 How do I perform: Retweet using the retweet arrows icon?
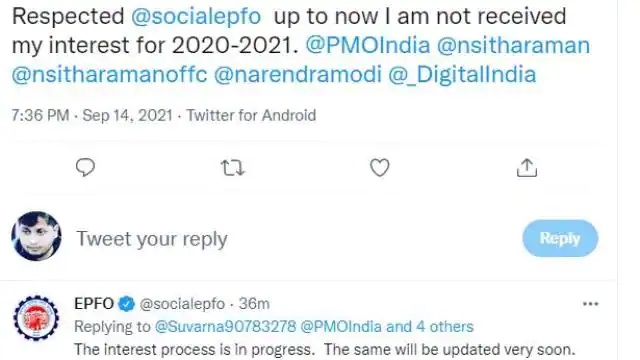(x=233, y=168)
